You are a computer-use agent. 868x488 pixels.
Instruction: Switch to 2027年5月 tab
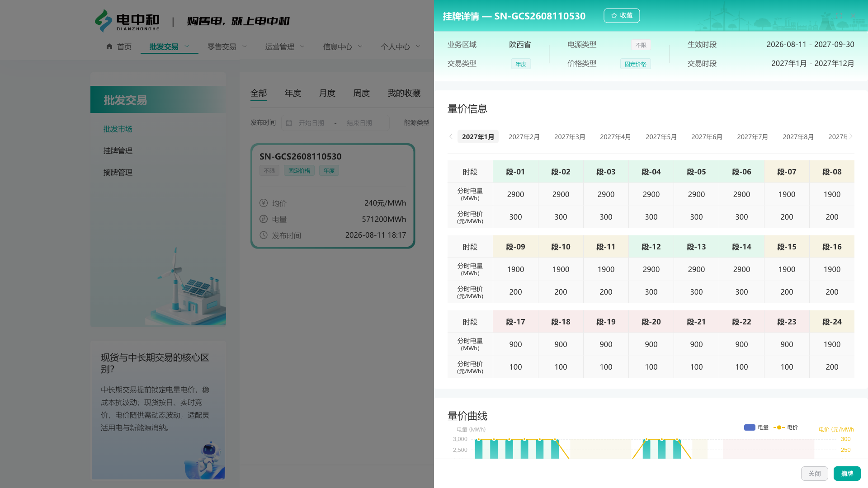click(661, 136)
